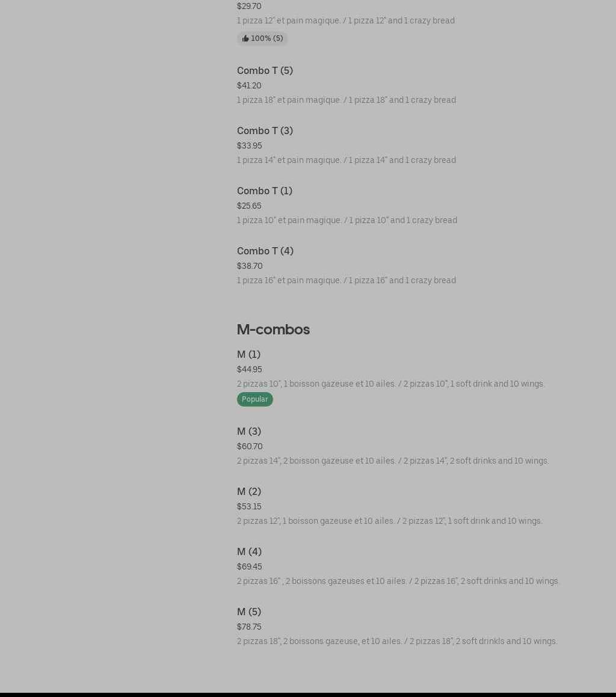Click the Popular badge under M (1)

pos(254,399)
